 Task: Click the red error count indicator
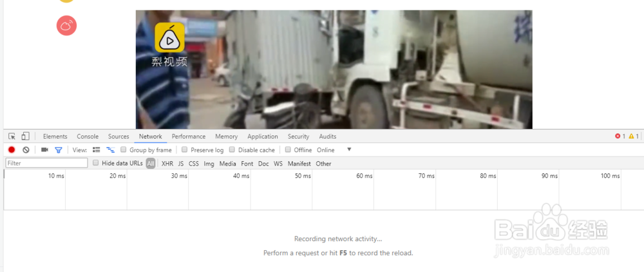pos(620,137)
